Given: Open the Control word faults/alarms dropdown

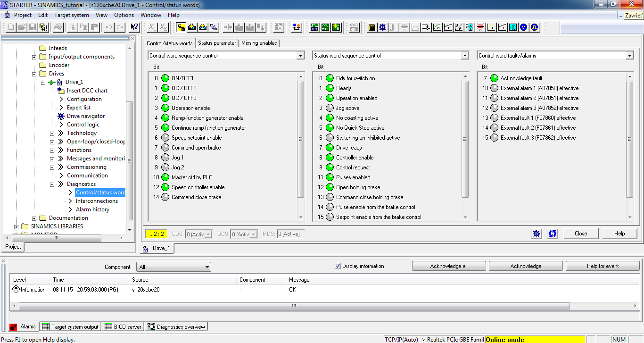Looking at the screenshot, I should [629, 56].
